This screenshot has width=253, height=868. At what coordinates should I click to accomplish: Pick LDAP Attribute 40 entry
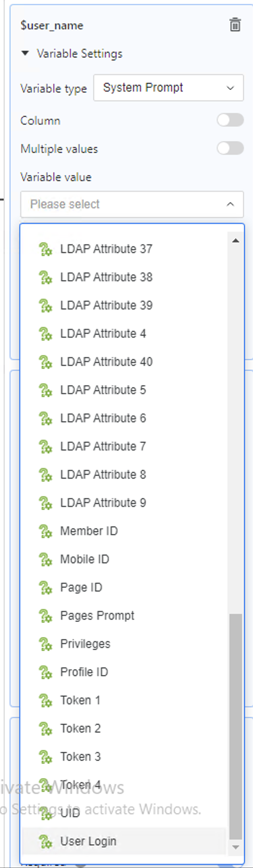[x=124, y=362]
